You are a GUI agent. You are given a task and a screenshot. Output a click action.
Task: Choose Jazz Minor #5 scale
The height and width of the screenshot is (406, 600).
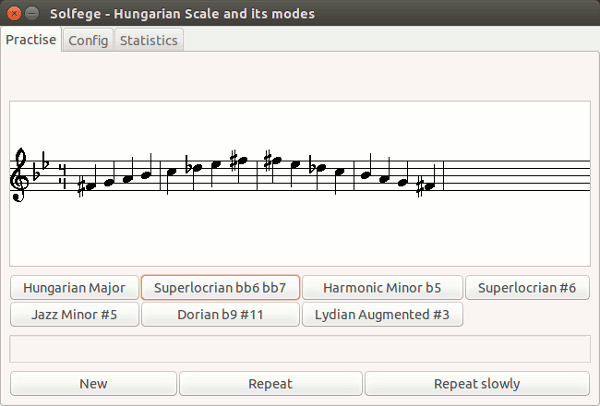[75, 314]
